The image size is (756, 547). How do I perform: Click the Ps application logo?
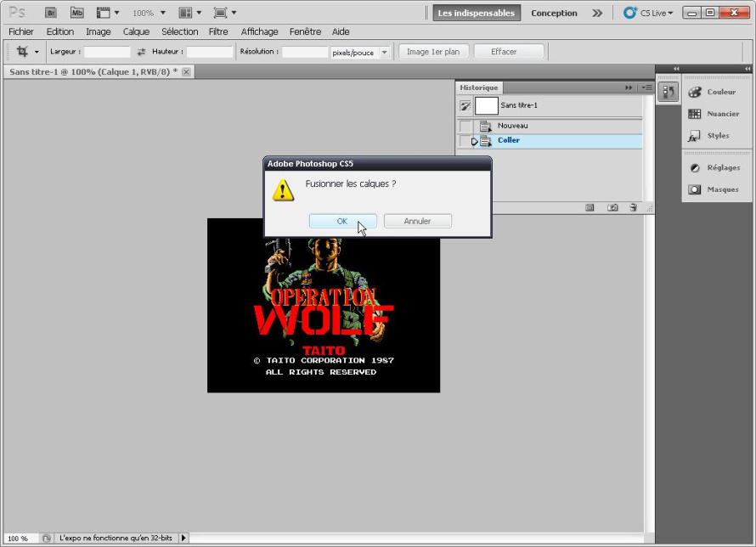coord(17,13)
